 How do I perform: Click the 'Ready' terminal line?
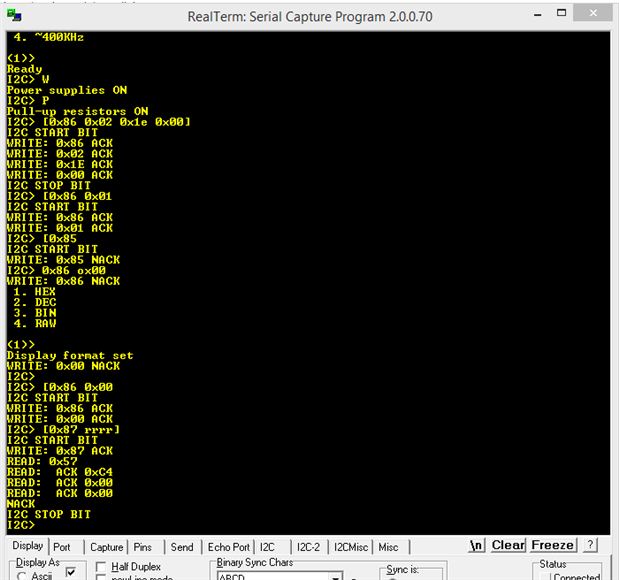click(24, 69)
